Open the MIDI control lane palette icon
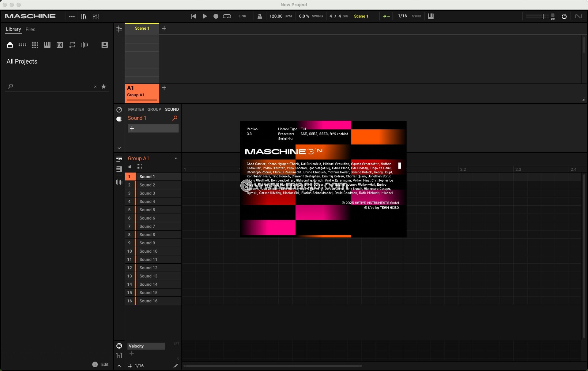The image size is (588, 371). click(x=119, y=346)
